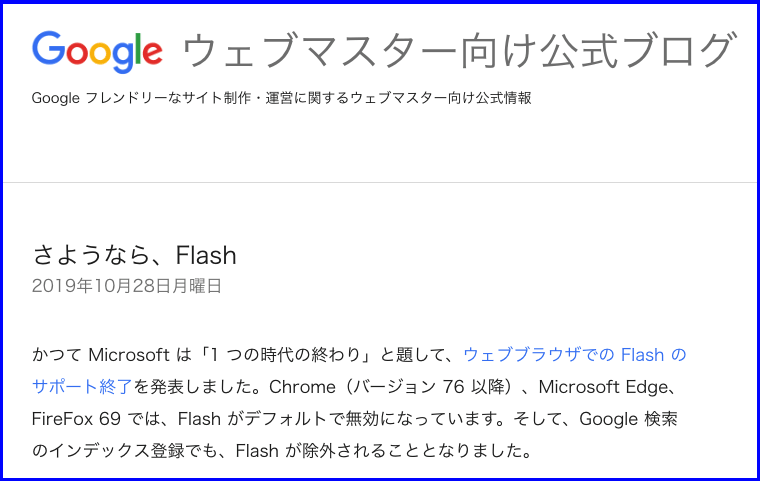This screenshot has width=760, height=481.
Task: Open the ウェブマスター向け公式ブログ blog title
Action: [459, 50]
